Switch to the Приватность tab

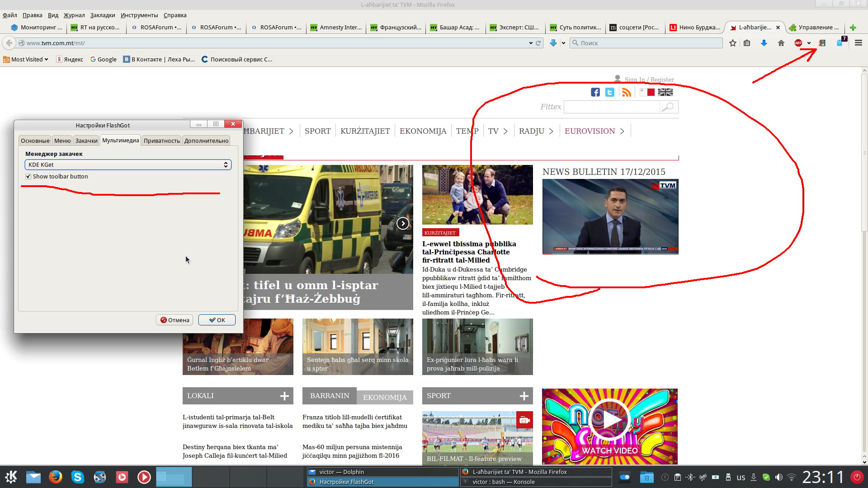coord(161,141)
